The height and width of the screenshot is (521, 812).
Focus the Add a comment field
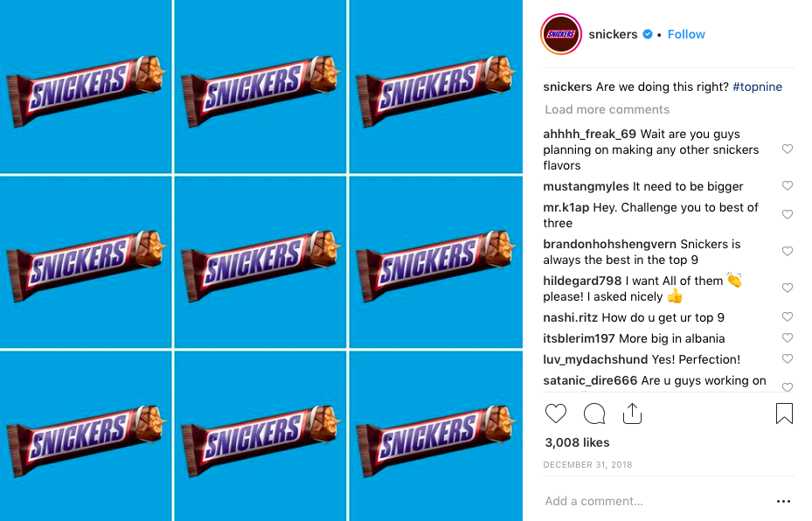coord(657,501)
